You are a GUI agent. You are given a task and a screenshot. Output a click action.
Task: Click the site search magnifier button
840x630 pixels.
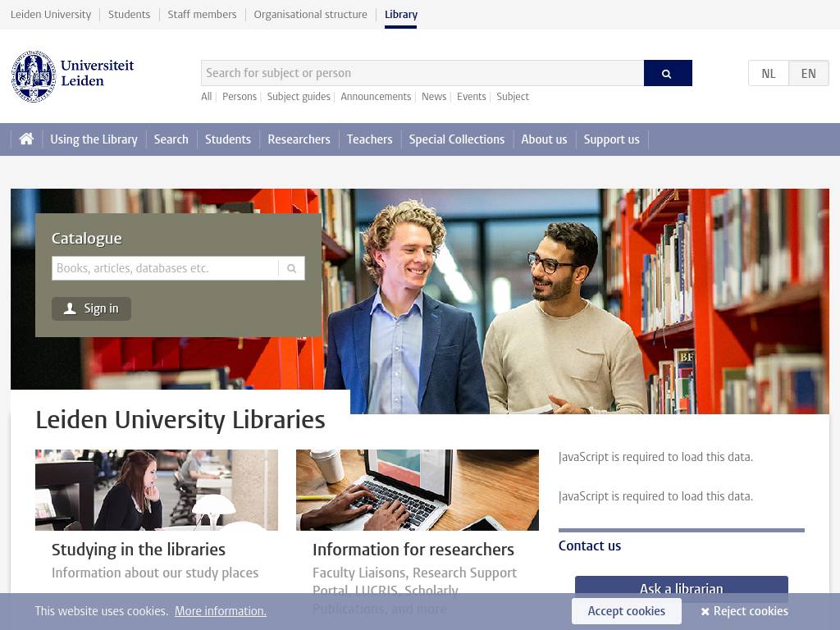(667, 73)
